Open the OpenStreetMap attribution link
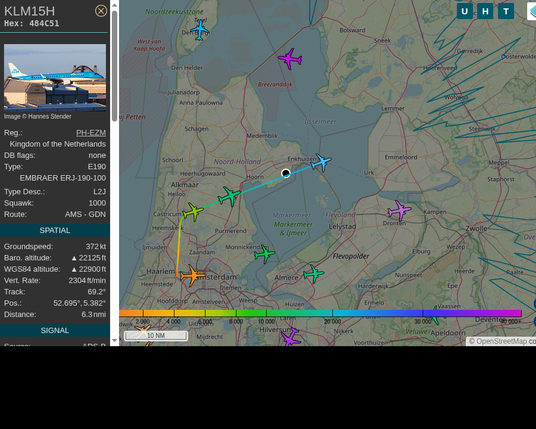Screen dimensions: 536x429 point(501,341)
